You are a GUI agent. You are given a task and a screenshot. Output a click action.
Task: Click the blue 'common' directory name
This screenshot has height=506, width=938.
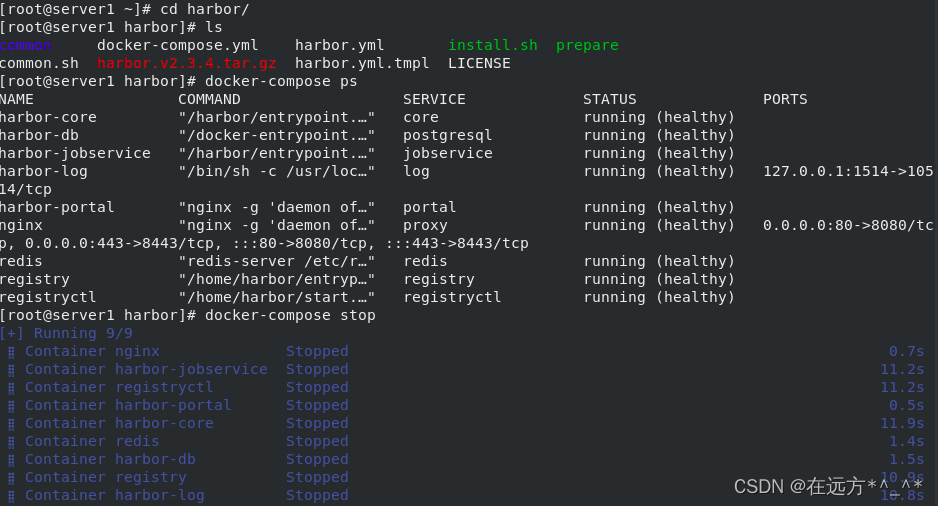26,45
